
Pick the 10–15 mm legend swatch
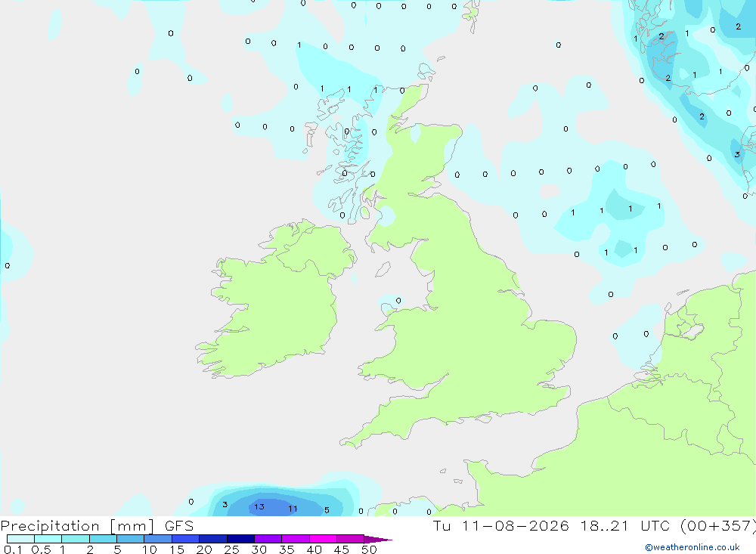tap(158, 539)
